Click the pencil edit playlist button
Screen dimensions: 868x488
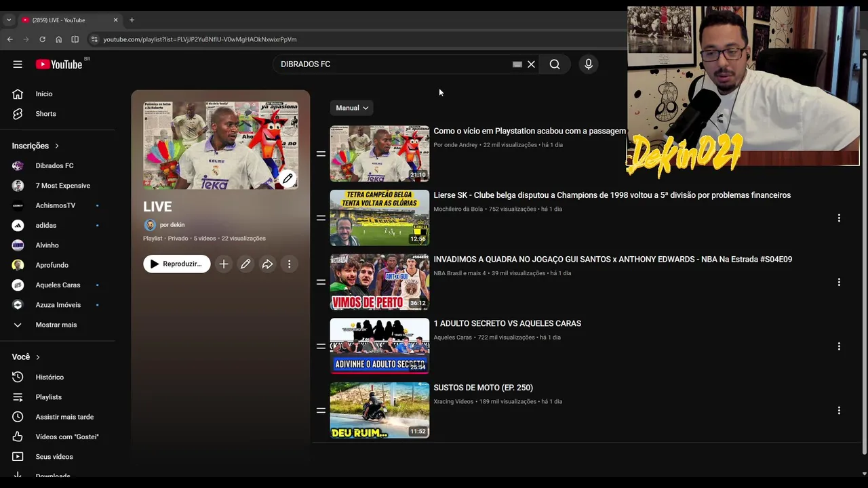tap(245, 264)
